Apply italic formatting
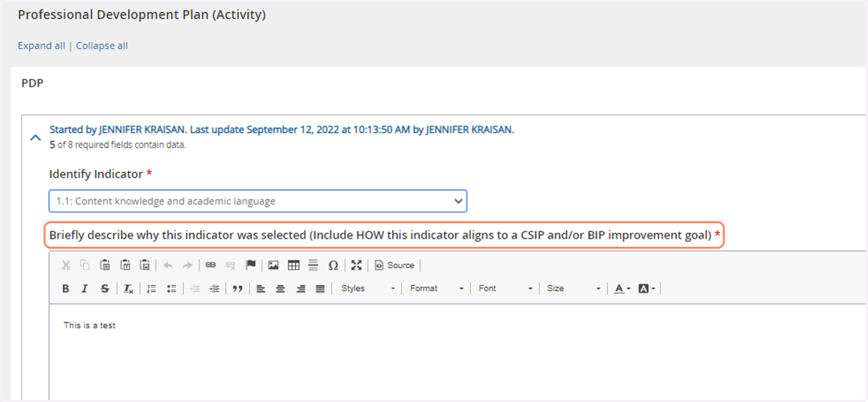 pyautogui.click(x=85, y=288)
